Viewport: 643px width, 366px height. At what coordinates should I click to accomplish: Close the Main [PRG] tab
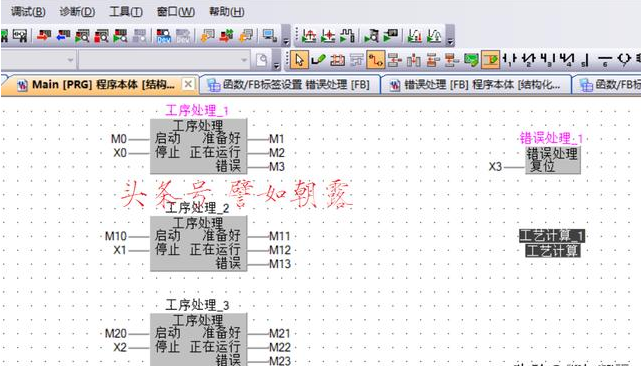click(188, 84)
